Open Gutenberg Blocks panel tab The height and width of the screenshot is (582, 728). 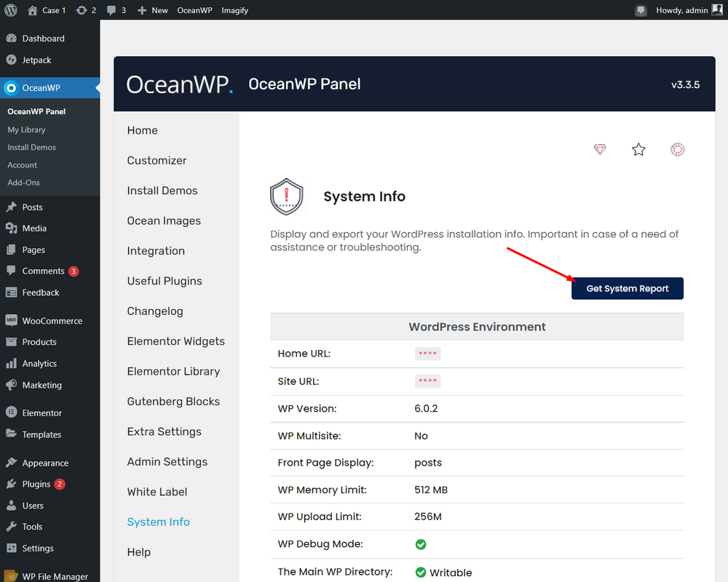[174, 402]
